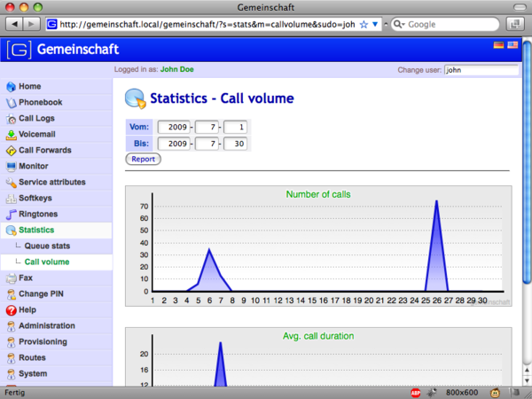This screenshot has height=399, width=532.
Task: Open the Monitor menu item
Action: [x=34, y=167]
